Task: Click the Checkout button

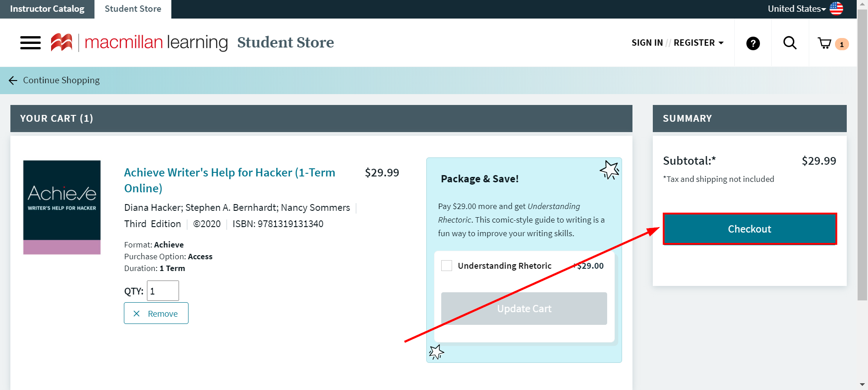Action: (x=749, y=229)
